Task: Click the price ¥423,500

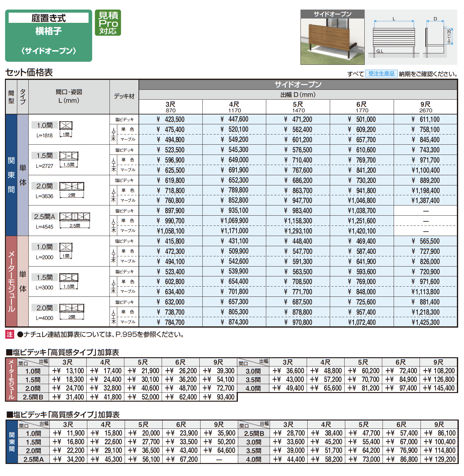Action: tap(171, 120)
